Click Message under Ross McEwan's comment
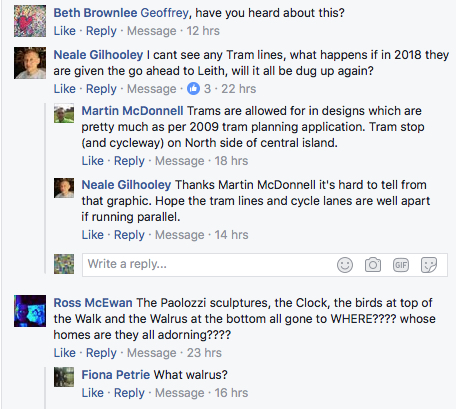 coord(151,353)
